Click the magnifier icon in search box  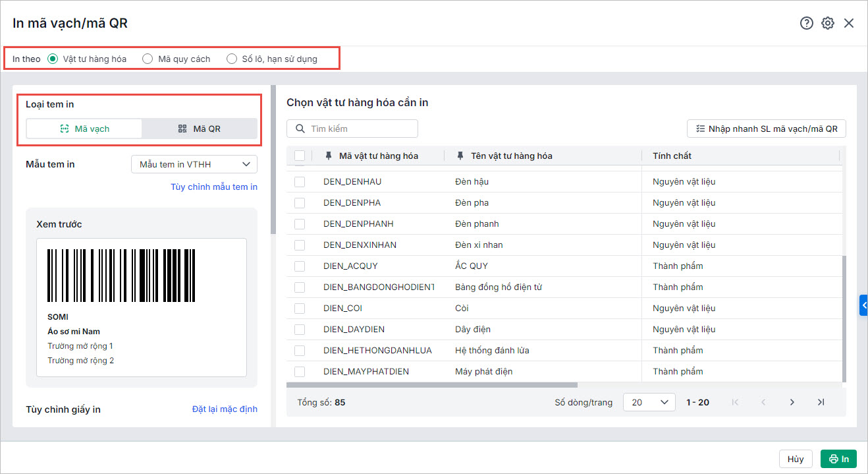tap(300, 129)
